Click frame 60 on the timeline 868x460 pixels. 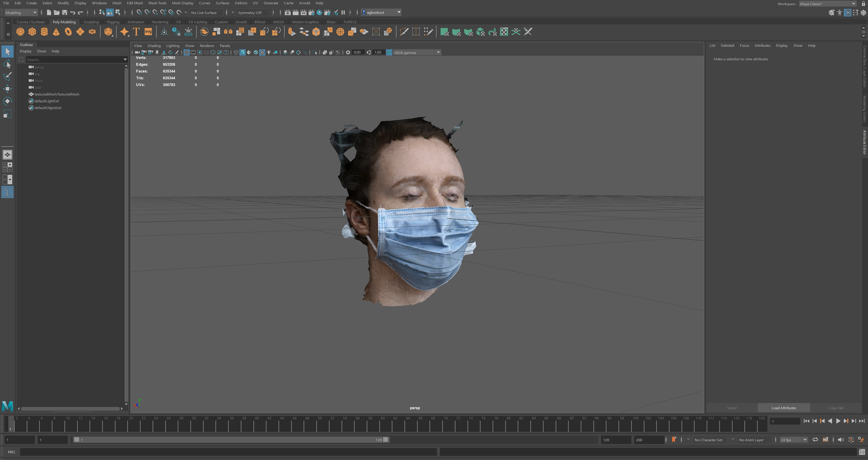click(382, 424)
